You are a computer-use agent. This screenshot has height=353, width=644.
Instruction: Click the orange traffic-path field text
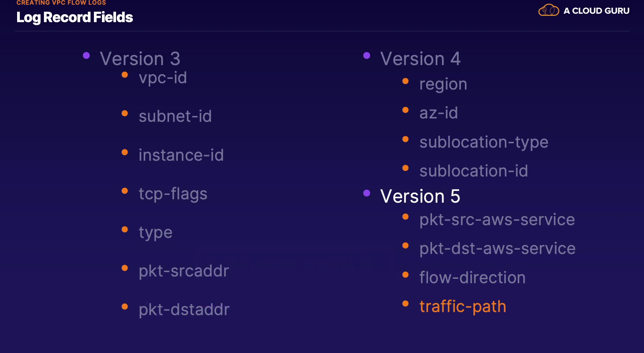[463, 306]
